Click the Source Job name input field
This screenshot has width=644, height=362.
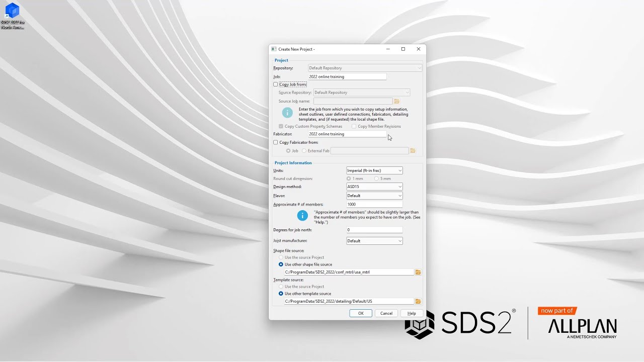pyautogui.click(x=353, y=101)
